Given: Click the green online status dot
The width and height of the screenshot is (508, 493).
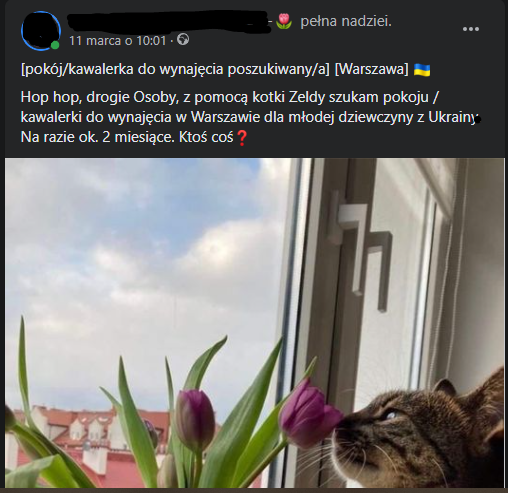Looking at the screenshot, I should coord(55,45).
